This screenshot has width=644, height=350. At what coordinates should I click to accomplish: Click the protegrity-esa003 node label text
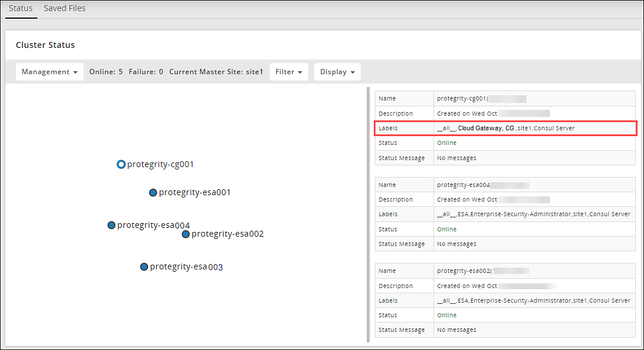(186, 266)
